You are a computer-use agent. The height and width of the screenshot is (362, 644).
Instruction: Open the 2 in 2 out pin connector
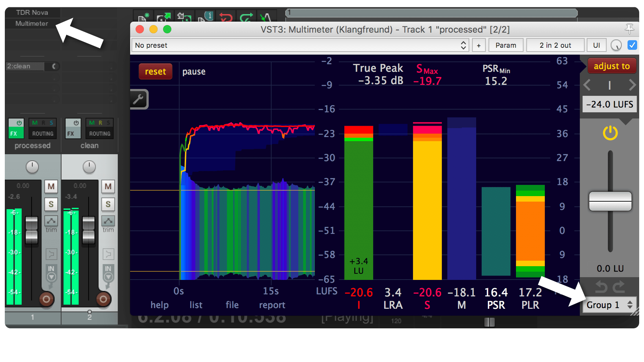click(x=555, y=45)
